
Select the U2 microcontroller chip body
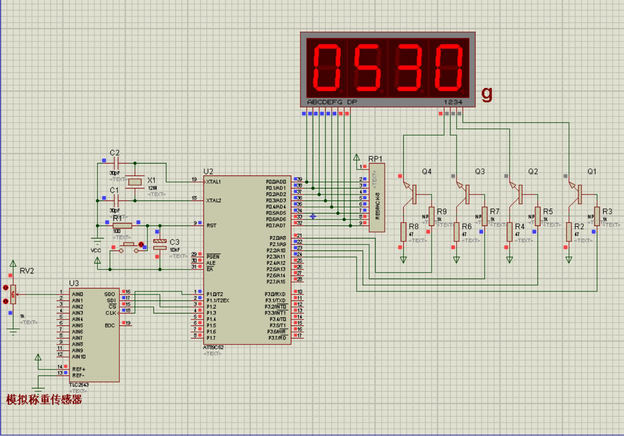point(247,260)
